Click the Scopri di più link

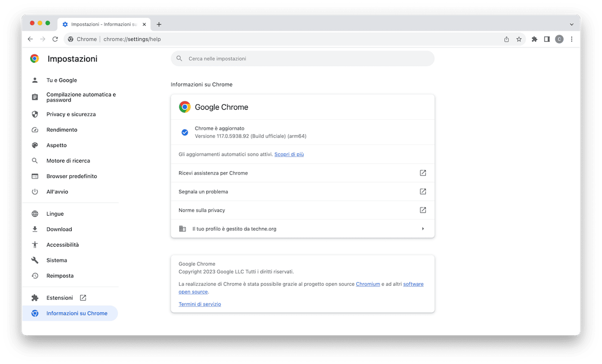[289, 154]
